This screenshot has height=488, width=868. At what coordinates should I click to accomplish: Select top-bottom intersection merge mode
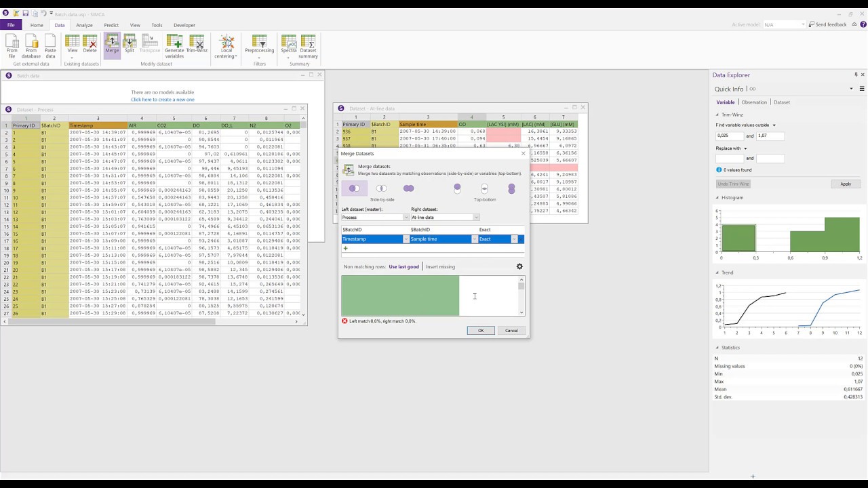pos(484,188)
